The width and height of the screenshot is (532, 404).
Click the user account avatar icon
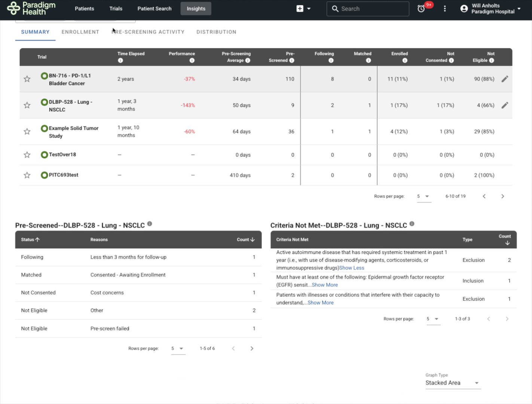coord(464,9)
